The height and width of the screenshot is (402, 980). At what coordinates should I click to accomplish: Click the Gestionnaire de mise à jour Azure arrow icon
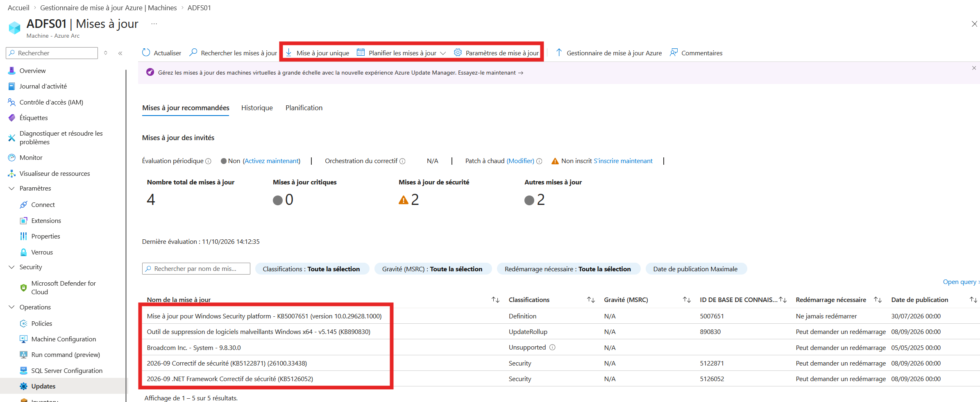point(559,52)
